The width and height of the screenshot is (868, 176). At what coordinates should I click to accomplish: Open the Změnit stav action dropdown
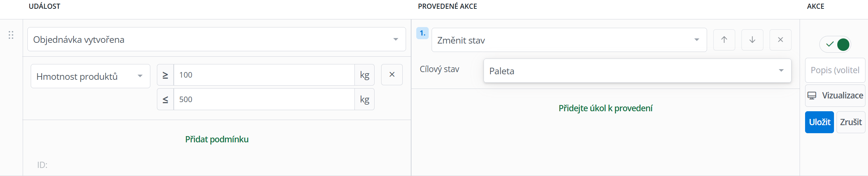(569, 40)
